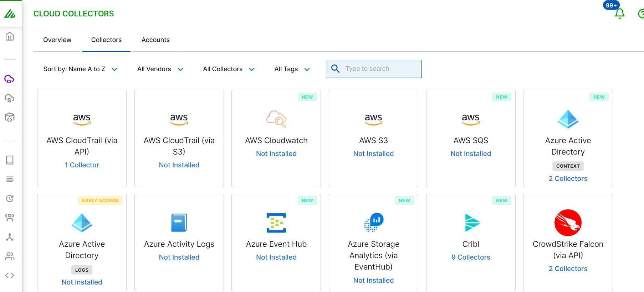Click Not Installed under Azure Active Directory Logs
The width and height of the screenshot is (644, 292).
pyautogui.click(x=82, y=282)
